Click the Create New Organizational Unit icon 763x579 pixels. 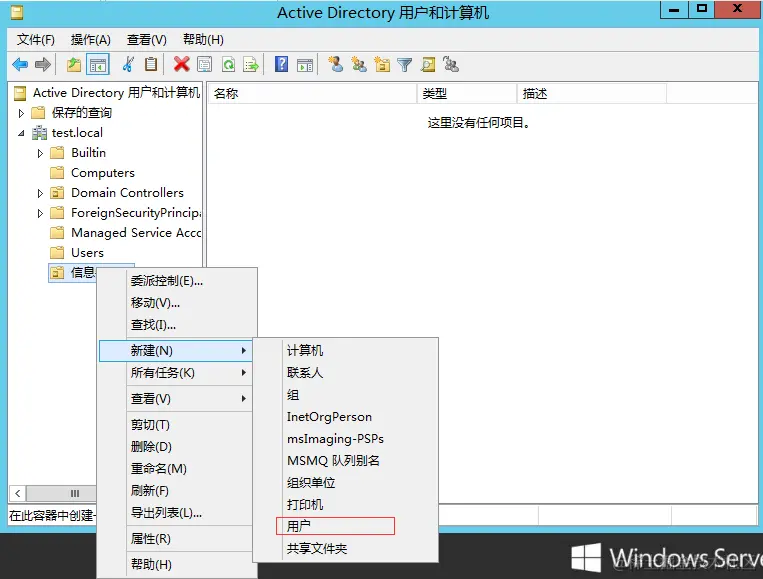pyautogui.click(x=382, y=64)
